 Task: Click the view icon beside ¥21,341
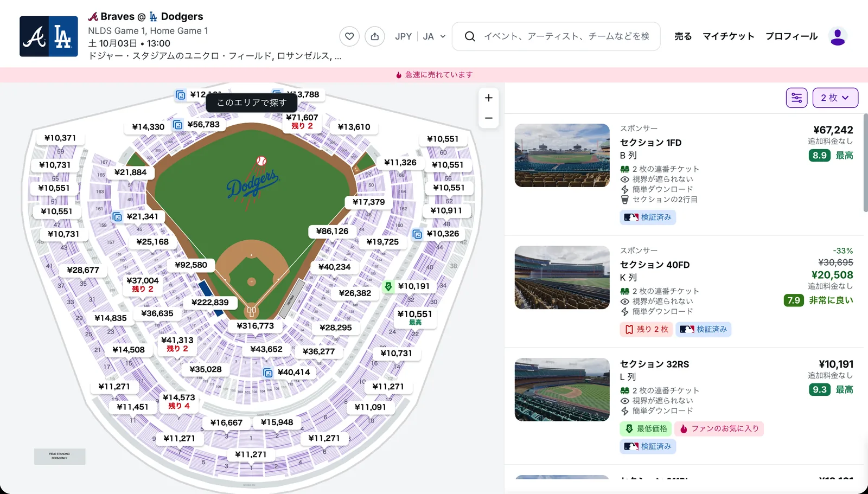117,217
